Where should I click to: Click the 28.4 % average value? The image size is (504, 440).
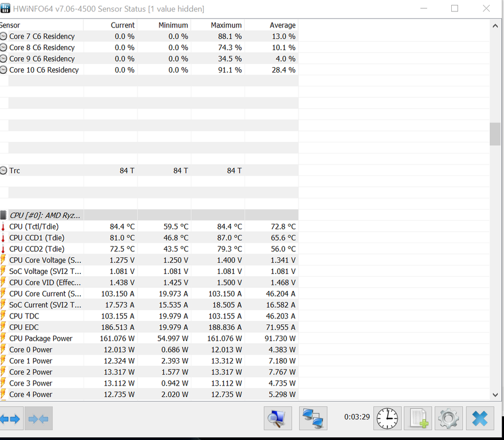click(284, 70)
